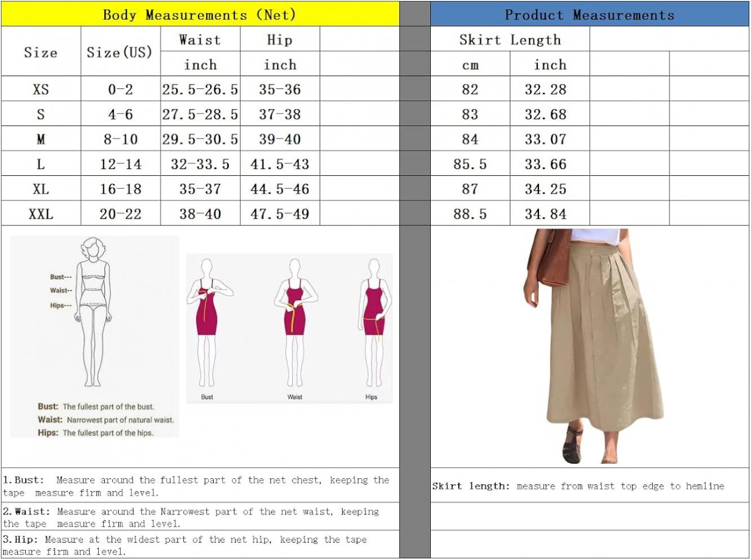Click 'Bust: The fullest part of the bust' text
Viewport: 751px width, 560px height.
pos(96,406)
